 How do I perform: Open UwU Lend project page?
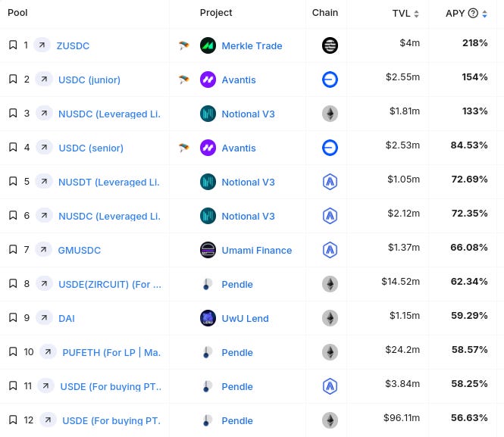(x=246, y=318)
